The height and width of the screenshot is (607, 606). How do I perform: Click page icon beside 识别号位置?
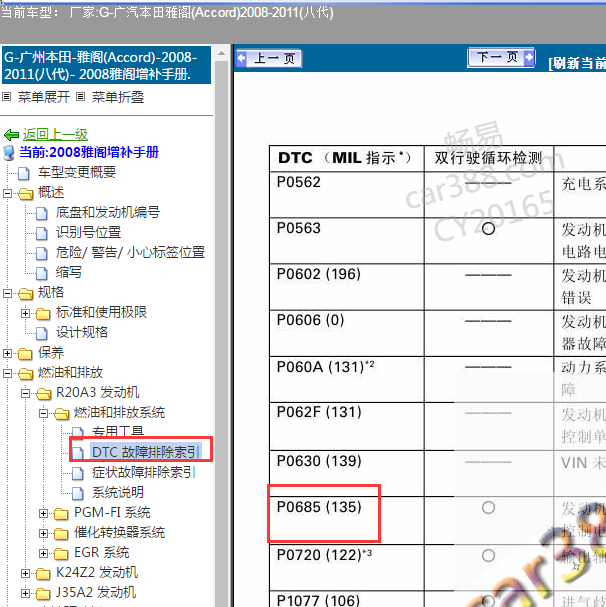[41, 233]
